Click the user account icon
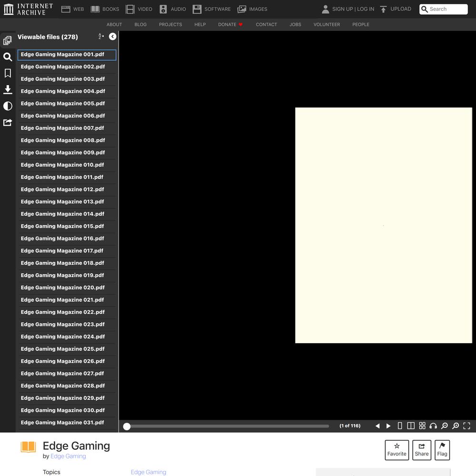476x476 pixels. click(x=326, y=9)
